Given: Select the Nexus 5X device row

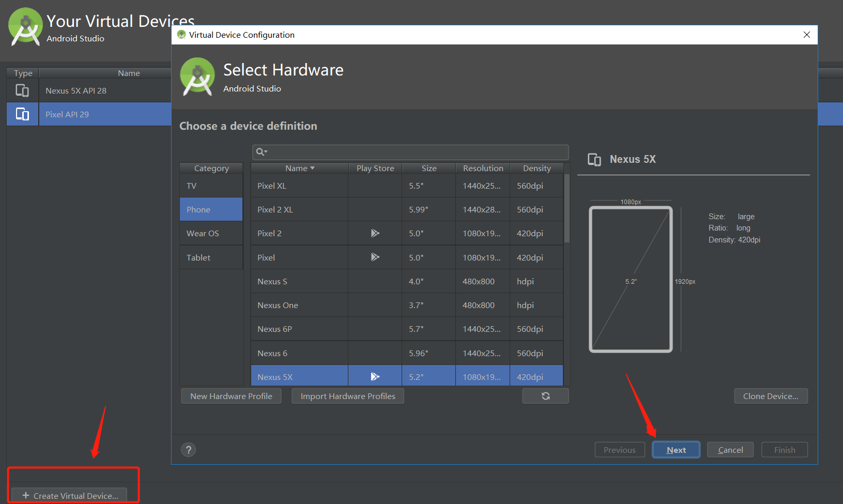Looking at the screenshot, I should [407, 376].
